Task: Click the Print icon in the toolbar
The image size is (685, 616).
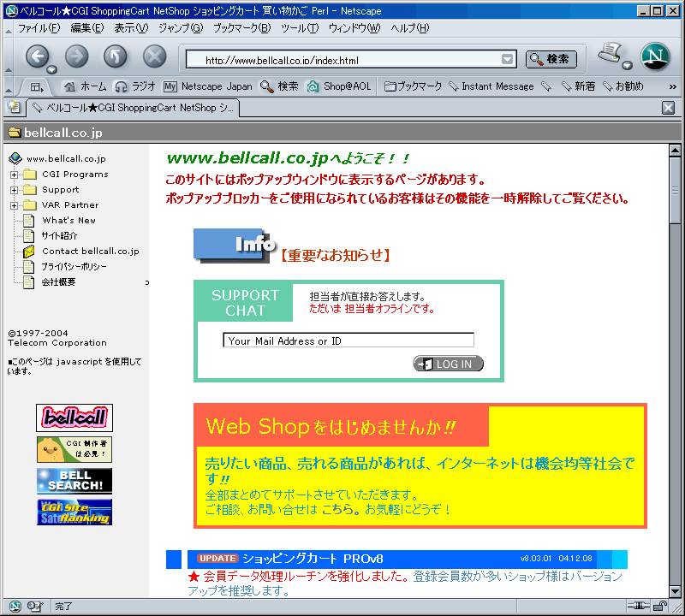Action: [x=611, y=53]
